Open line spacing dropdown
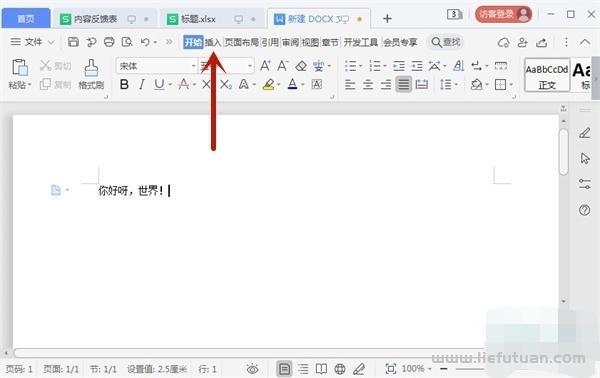Viewport: 600px width, 378px height. (x=456, y=84)
